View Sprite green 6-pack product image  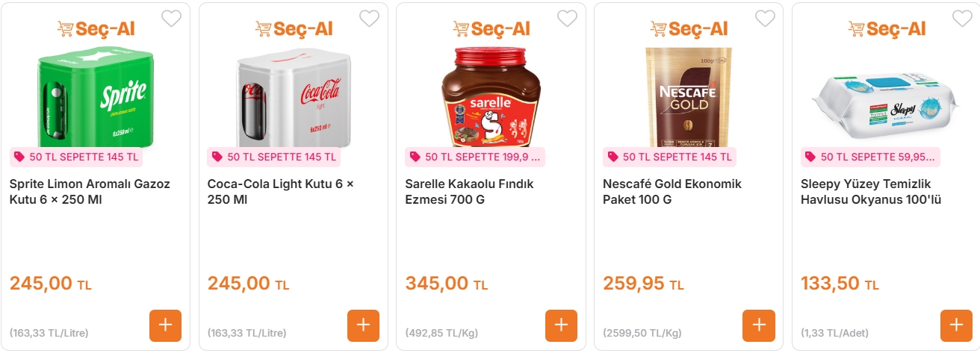click(95, 97)
